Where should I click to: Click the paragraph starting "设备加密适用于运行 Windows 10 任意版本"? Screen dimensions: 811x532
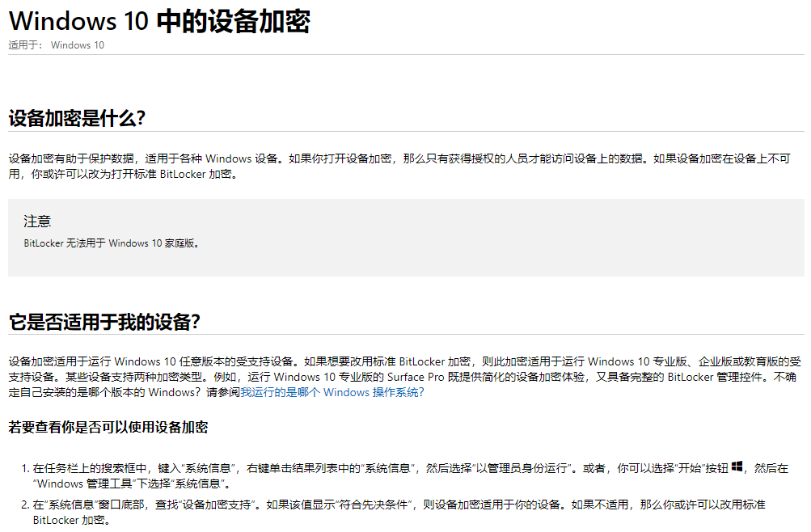(404, 377)
